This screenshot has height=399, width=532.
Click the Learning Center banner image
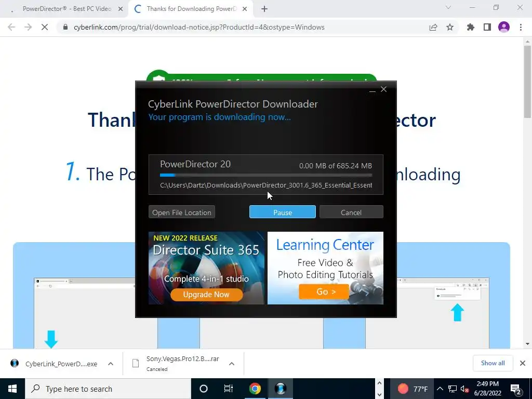[325, 268]
